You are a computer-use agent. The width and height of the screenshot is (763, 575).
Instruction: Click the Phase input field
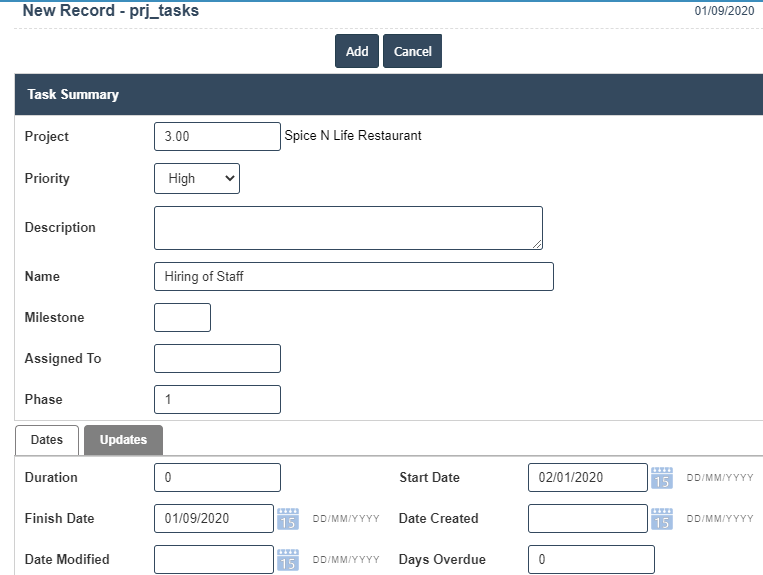point(217,400)
